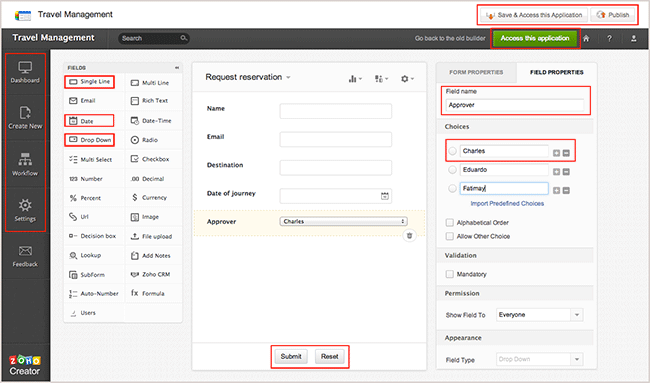
Task: Open the reports chart icon dropdown
Action: click(355, 79)
